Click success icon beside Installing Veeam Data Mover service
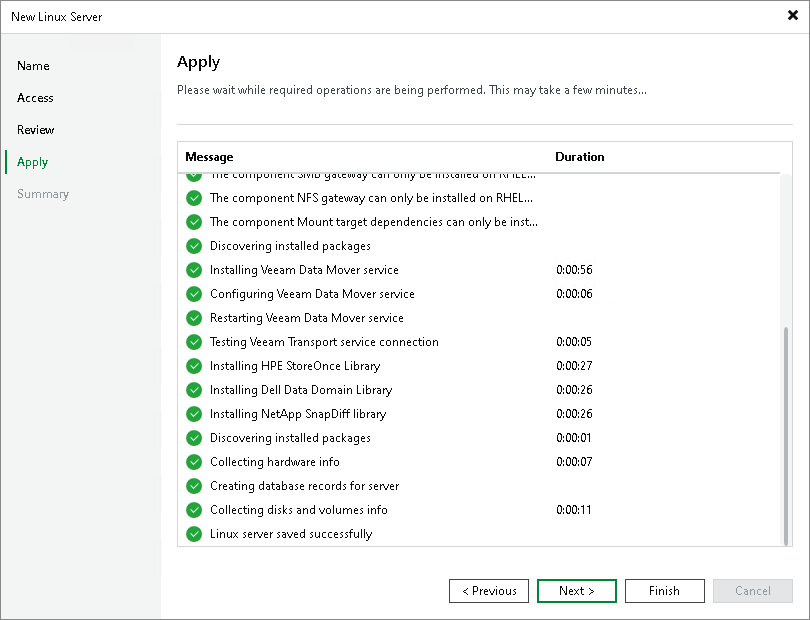The width and height of the screenshot is (810, 620). pos(194,270)
